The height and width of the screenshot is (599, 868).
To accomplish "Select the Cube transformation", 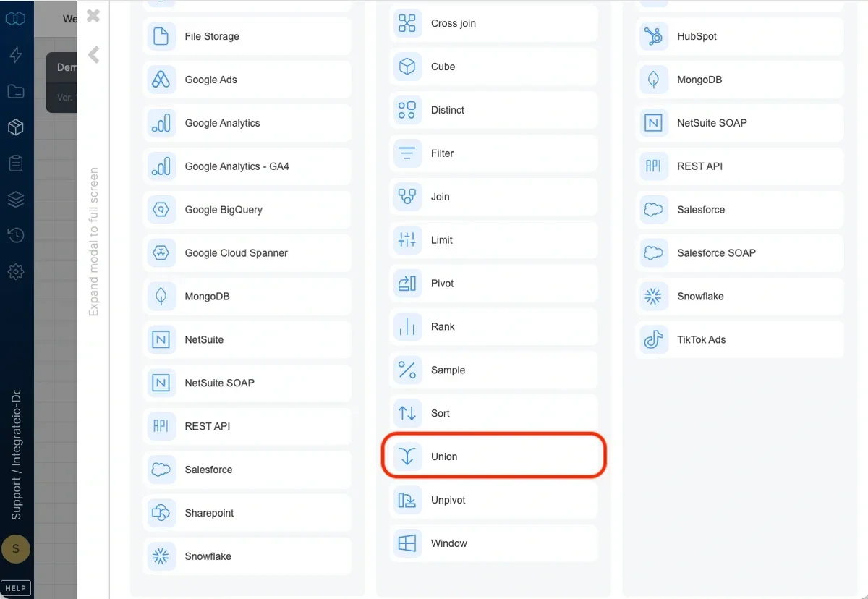I will coord(493,67).
